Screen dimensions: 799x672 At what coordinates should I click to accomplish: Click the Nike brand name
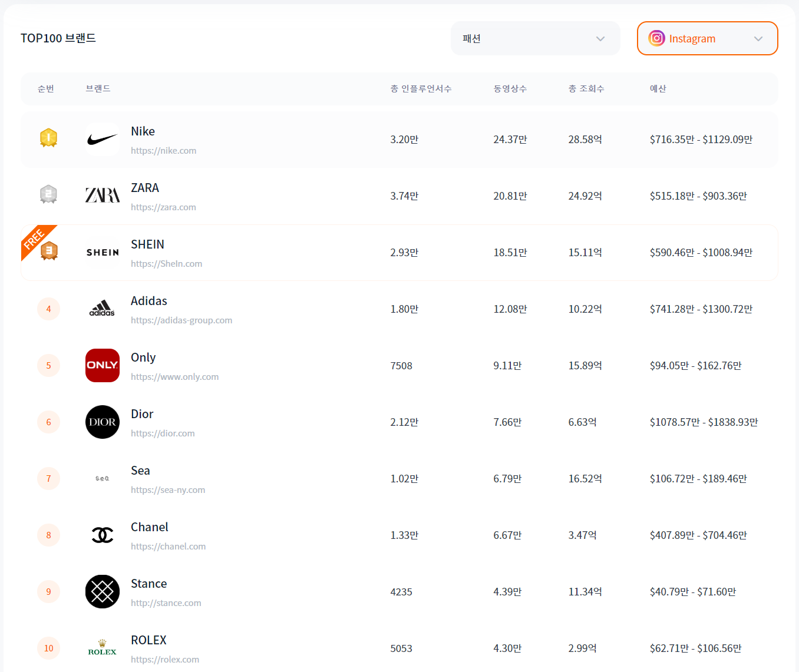click(143, 131)
